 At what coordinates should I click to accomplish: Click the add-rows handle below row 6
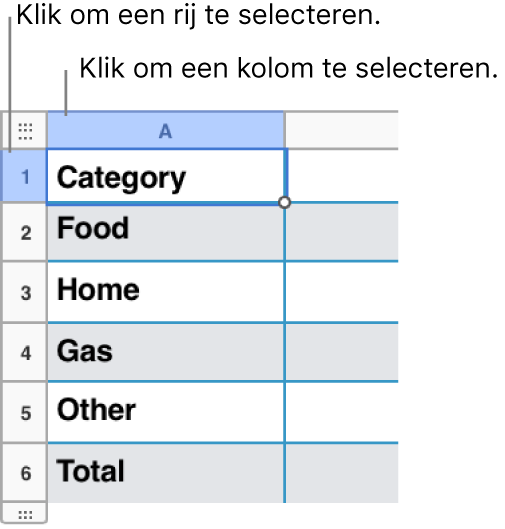tap(25, 514)
